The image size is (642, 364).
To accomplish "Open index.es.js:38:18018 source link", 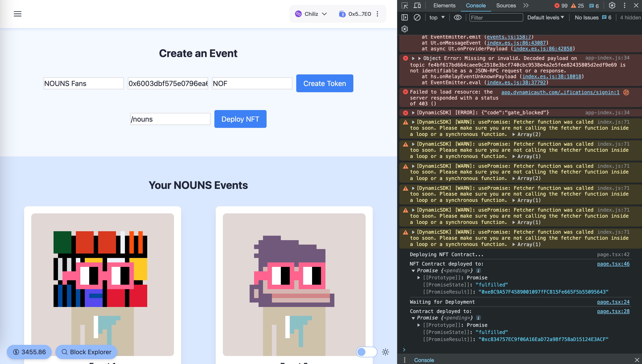I will click(552, 76).
